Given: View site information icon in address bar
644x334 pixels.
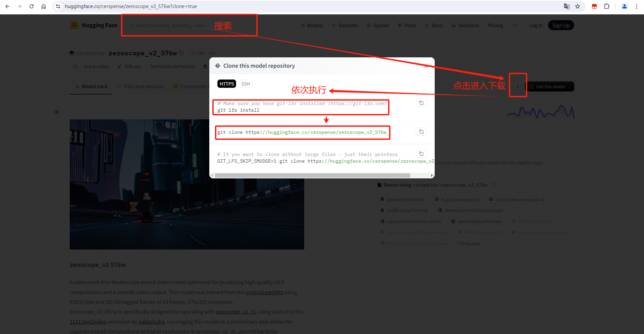Looking at the screenshot, I should point(58,6).
